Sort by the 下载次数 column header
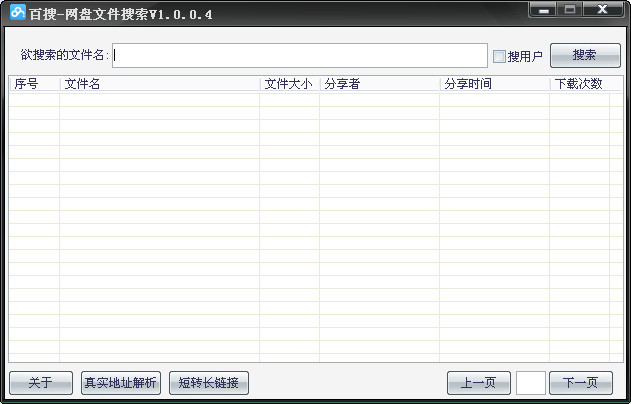The height and width of the screenshot is (404, 631). click(x=579, y=84)
